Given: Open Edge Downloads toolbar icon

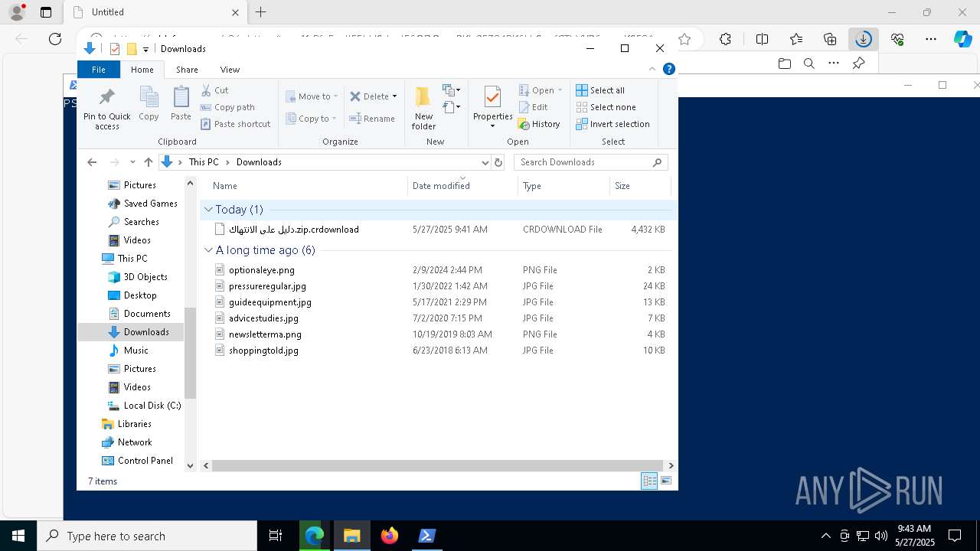Looking at the screenshot, I should click(863, 39).
